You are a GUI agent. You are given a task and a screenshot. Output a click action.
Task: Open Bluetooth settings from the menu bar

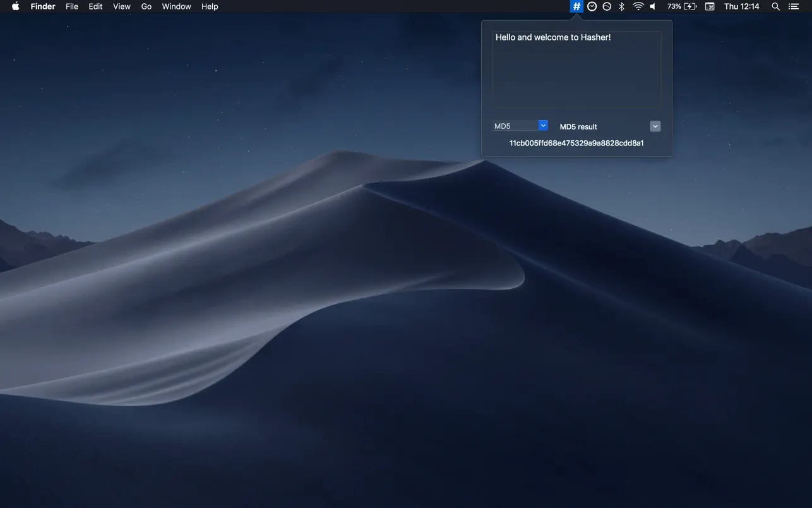pyautogui.click(x=621, y=6)
